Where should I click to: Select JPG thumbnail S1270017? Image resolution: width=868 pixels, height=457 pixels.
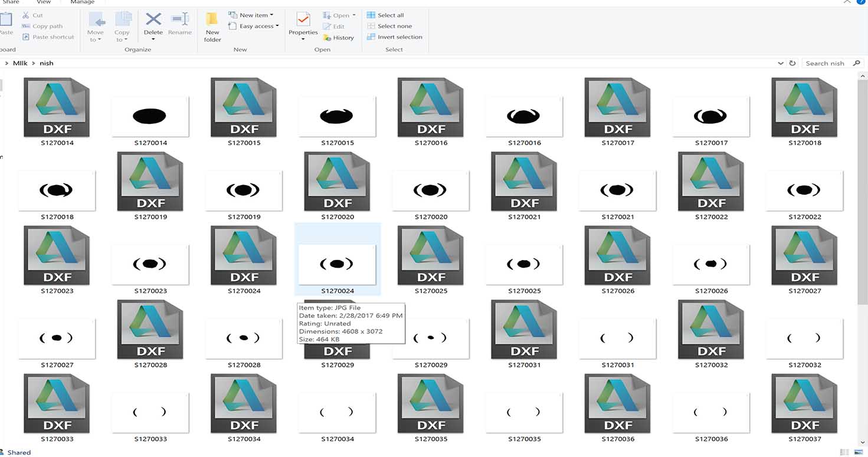pos(711,116)
